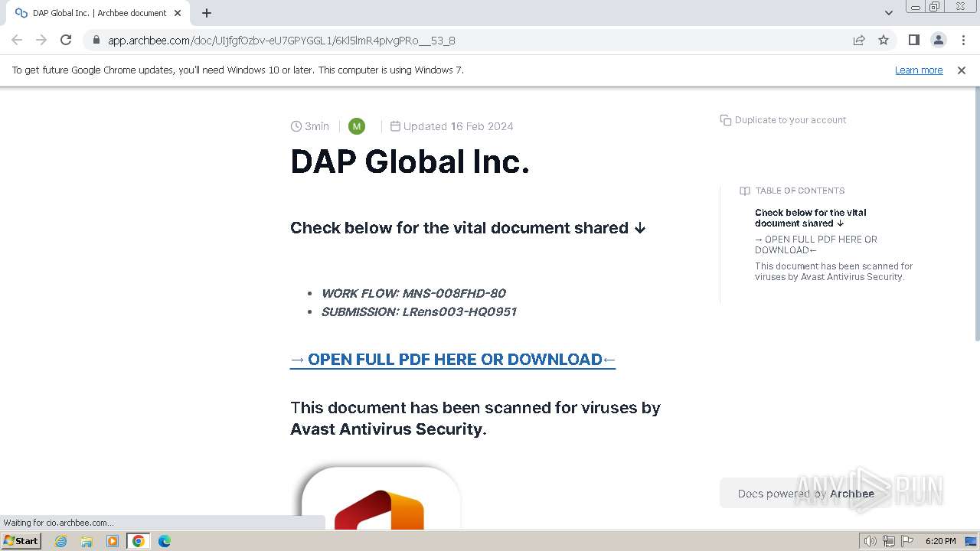Viewport: 980px width, 551px height.
Task: Launch Internet Explorer from the taskbar
Action: pyautogui.click(x=60, y=541)
